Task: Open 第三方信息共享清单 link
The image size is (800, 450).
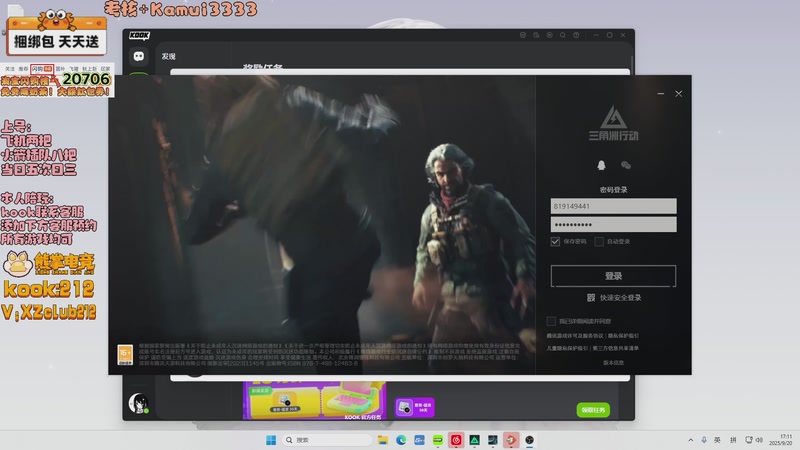Action: click(615, 348)
